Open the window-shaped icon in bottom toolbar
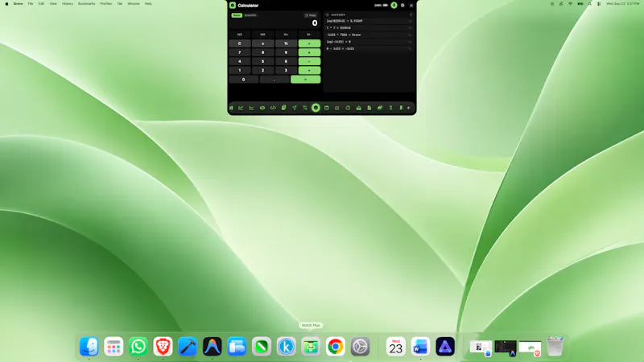This screenshot has width=644, height=362. tap(327, 108)
